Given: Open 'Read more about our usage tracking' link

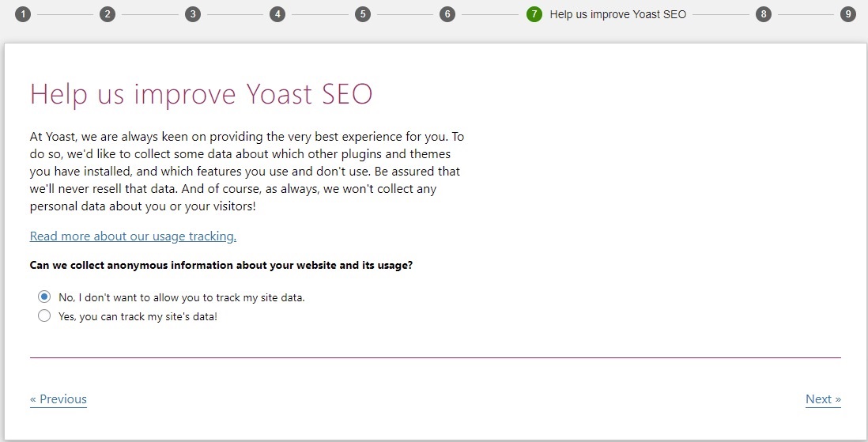Looking at the screenshot, I should point(133,236).
